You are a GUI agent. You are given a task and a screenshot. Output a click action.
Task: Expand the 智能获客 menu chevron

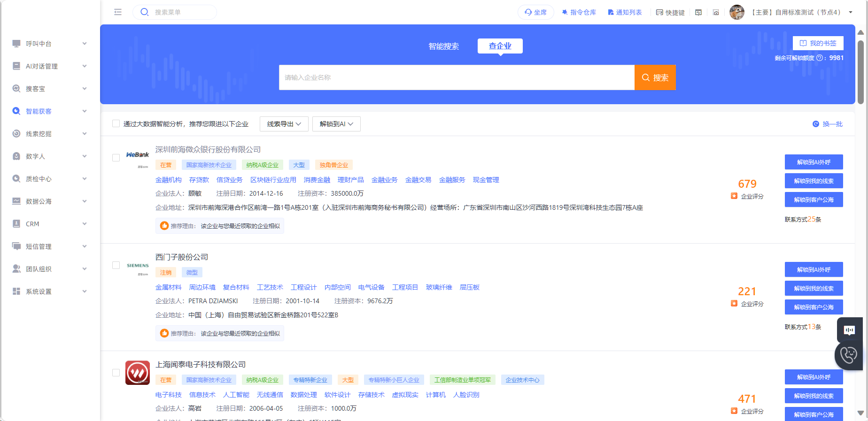[x=85, y=111]
